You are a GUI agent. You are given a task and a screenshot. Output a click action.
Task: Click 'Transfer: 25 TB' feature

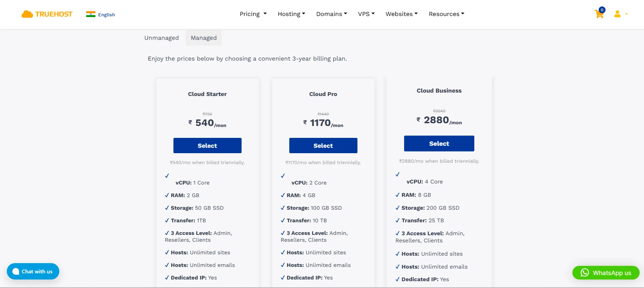coord(423,221)
